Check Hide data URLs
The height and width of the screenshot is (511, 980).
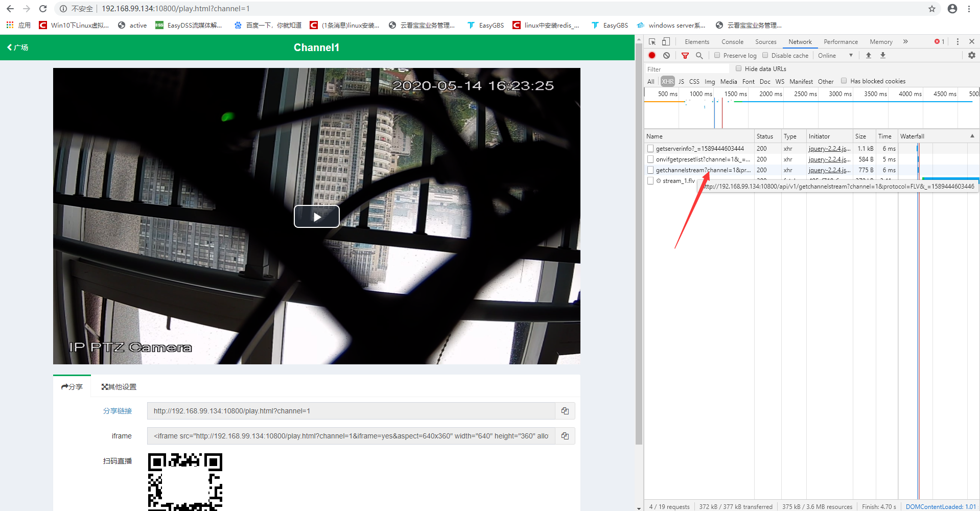738,68
